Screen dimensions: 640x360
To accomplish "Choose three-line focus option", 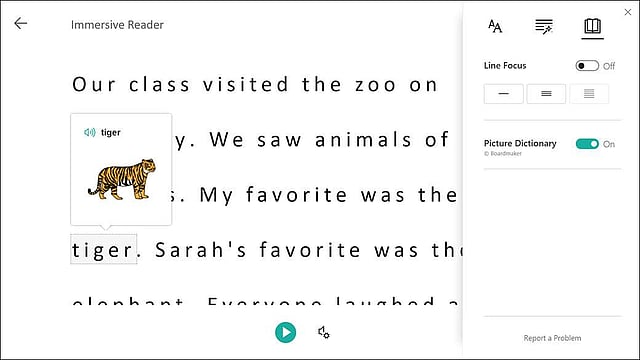I will (546, 94).
